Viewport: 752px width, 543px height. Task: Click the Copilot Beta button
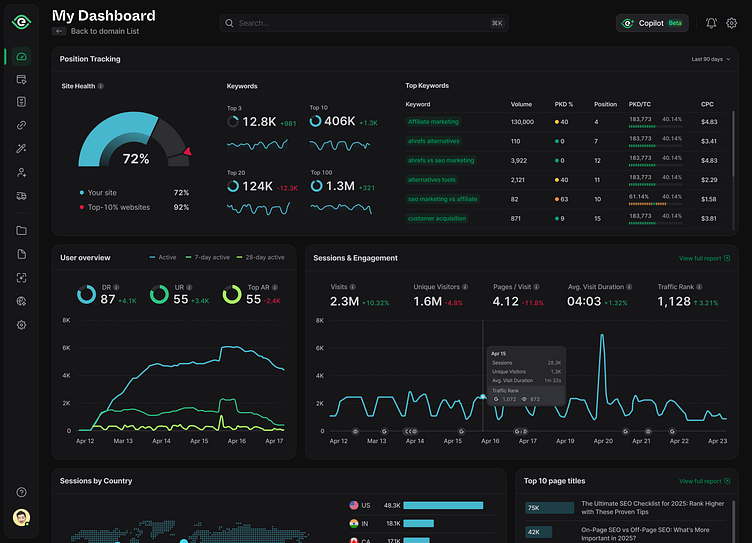[652, 23]
